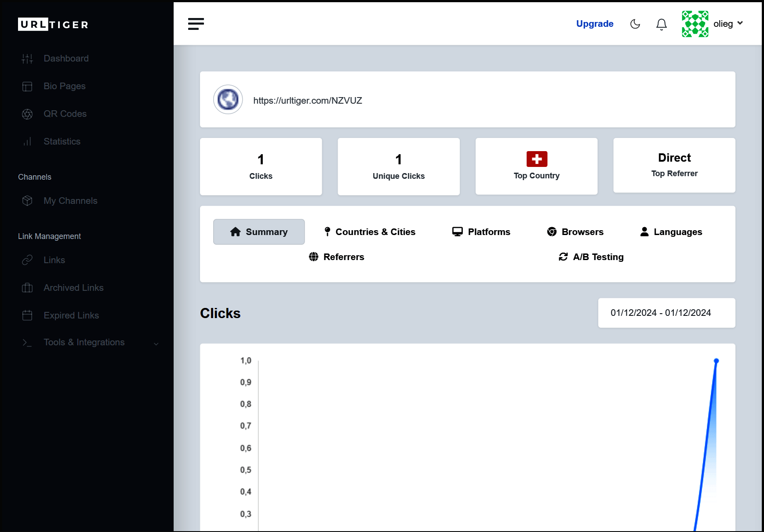
Task: Click the olieg user avatar
Action: (x=695, y=24)
